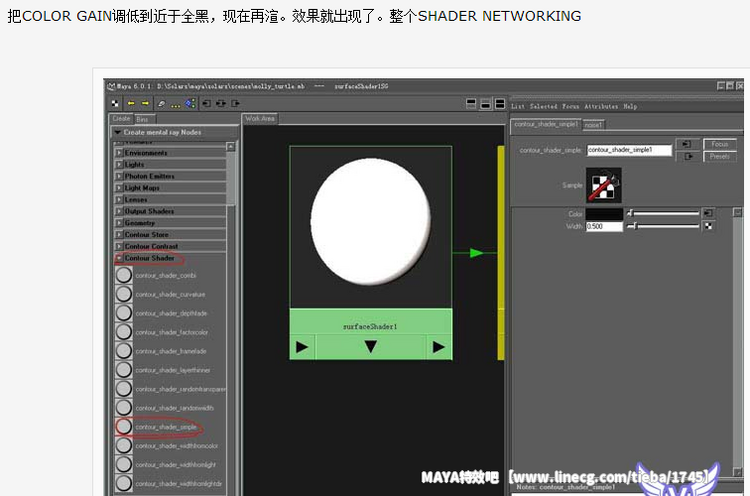Switch to the Bins tab
750x496 pixels.
click(x=143, y=119)
